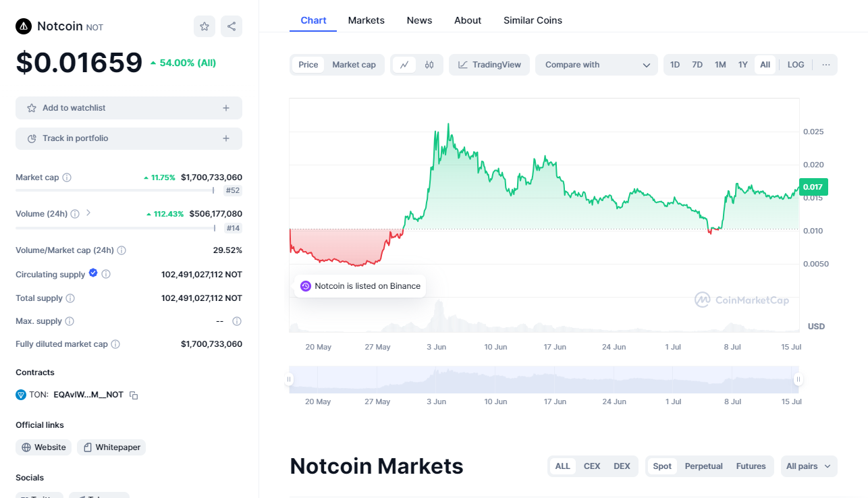Enable LOG scale on the chart
Image resolution: width=868 pixels, height=498 pixels.
pyautogui.click(x=795, y=64)
